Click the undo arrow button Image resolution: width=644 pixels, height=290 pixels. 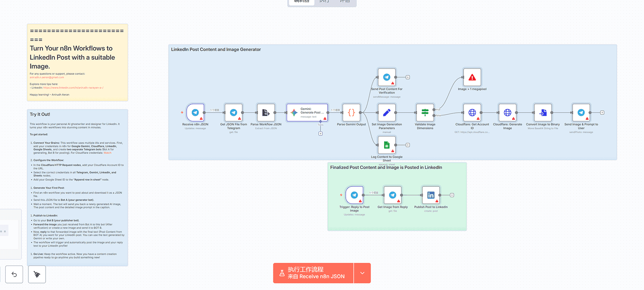(x=14, y=274)
